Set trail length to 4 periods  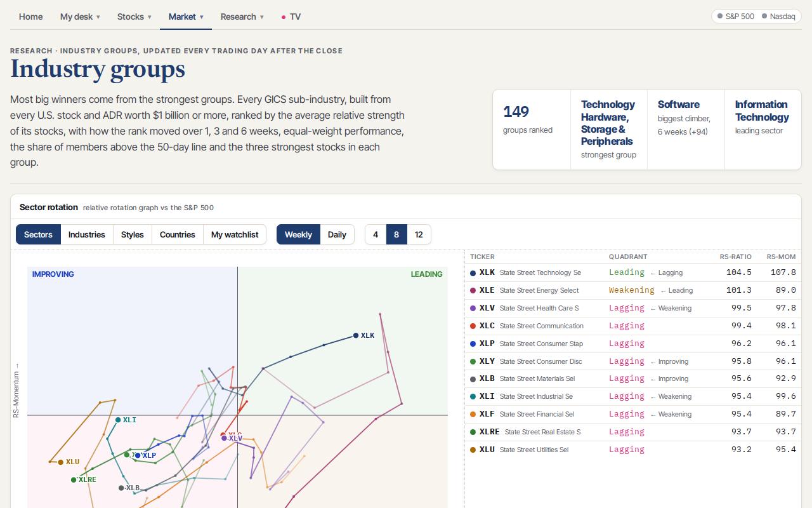376,234
